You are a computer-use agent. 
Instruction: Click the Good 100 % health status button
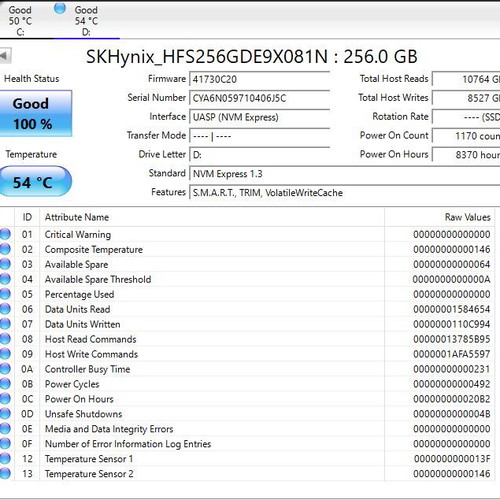pos(36,113)
